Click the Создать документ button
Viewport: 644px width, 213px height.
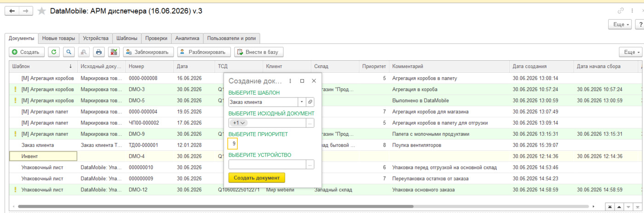(x=257, y=178)
